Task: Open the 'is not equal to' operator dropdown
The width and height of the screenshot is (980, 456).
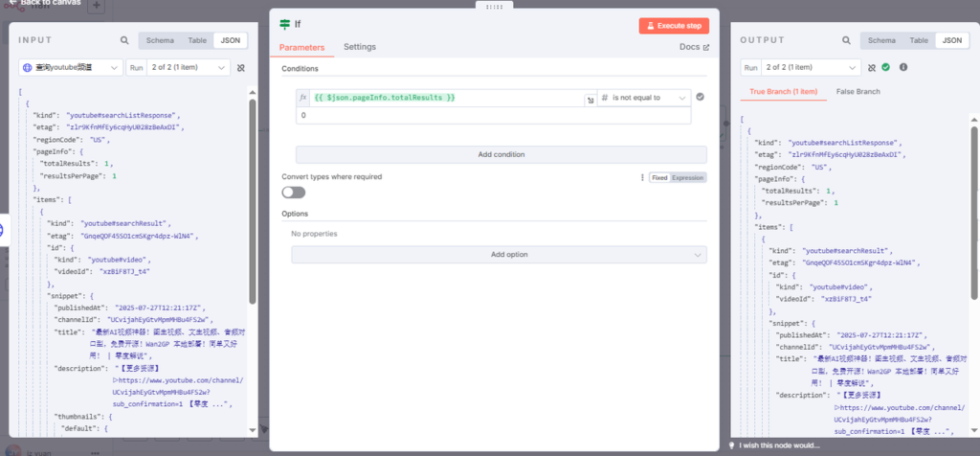Action: [644, 98]
